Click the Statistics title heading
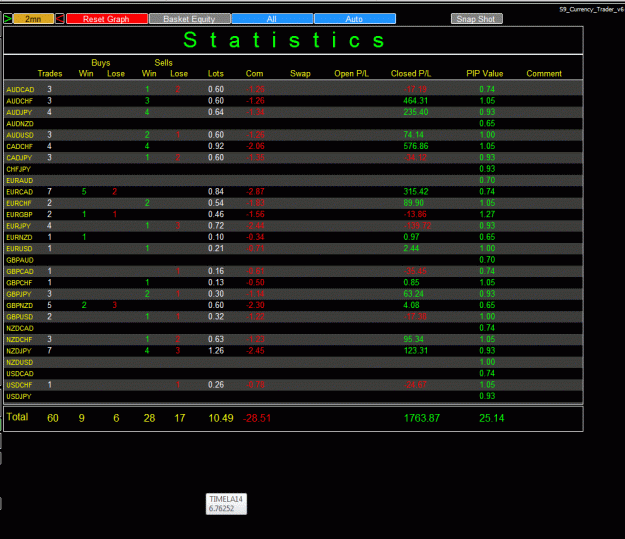Screen dimensions: 625x539 284,40
